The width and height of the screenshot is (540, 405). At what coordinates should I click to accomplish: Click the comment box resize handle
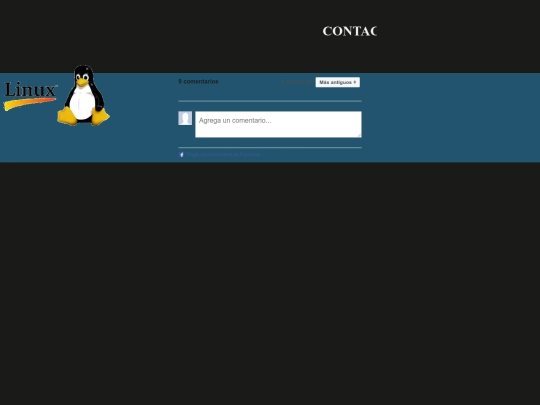[x=359, y=135]
